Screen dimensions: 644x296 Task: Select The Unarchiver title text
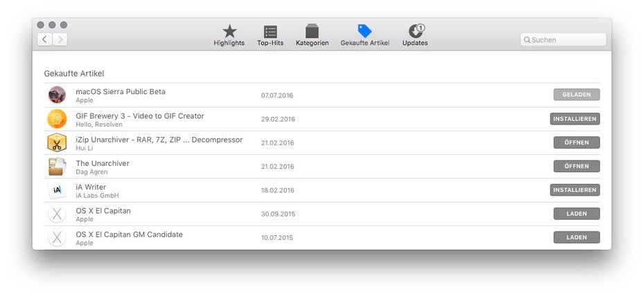[102, 163]
